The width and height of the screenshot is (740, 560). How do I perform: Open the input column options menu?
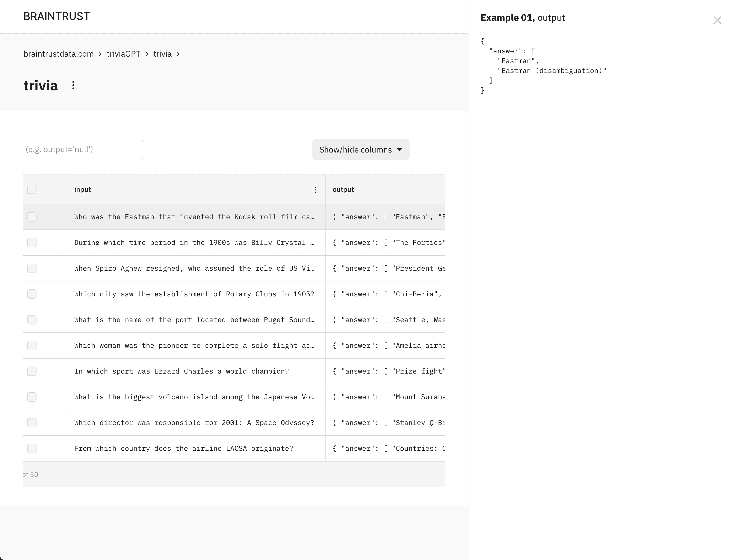(x=315, y=189)
